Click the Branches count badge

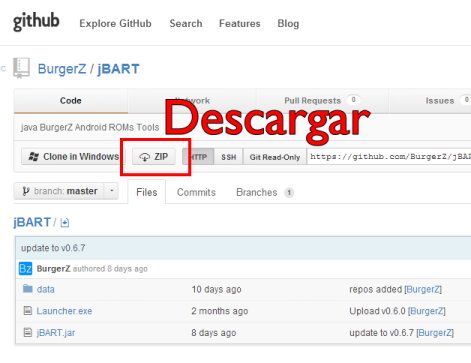click(289, 192)
